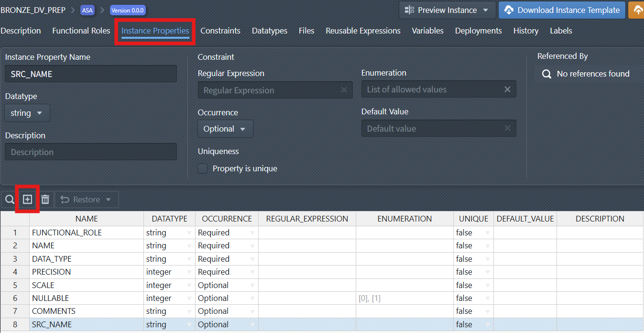Toggle the Property is unique checkbox
Image resolution: width=644 pixels, height=333 pixels.
click(x=203, y=168)
